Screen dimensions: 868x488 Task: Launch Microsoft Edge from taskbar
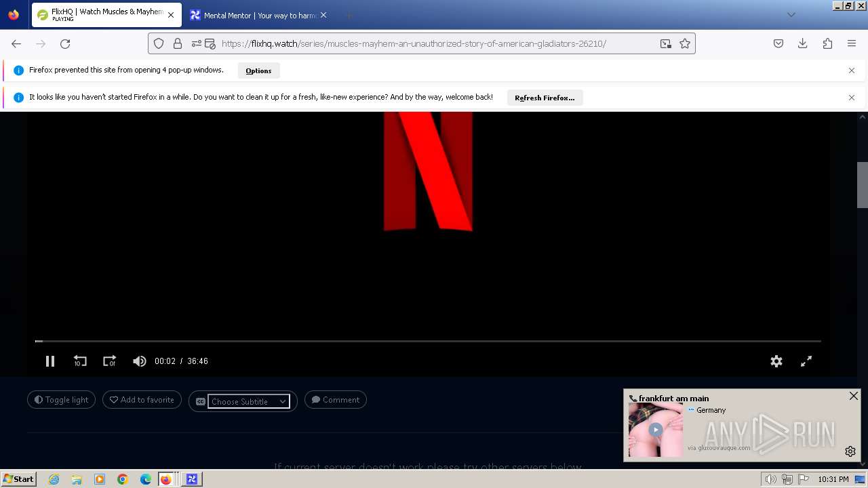point(146,479)
